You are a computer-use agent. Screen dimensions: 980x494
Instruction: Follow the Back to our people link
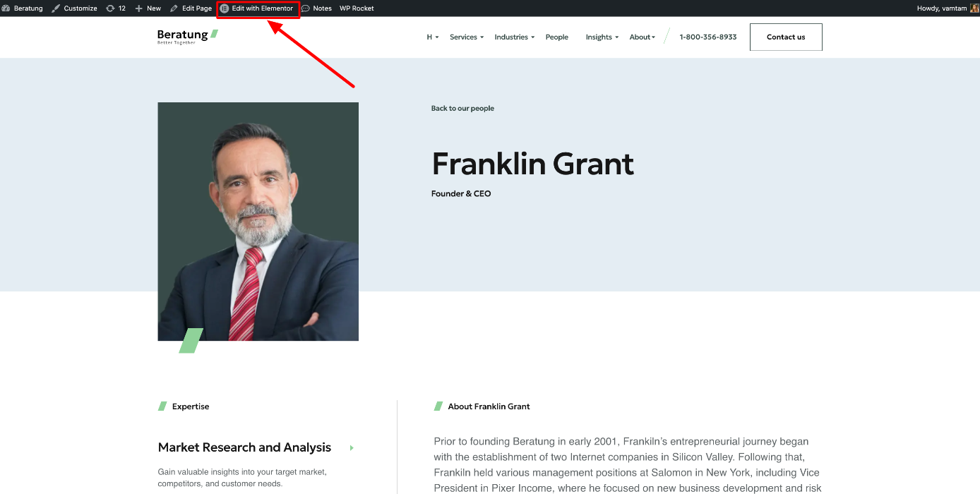[462, 109]
